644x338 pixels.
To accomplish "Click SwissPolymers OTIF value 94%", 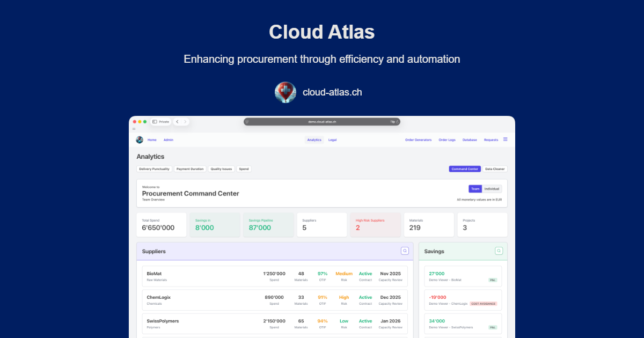I will [x=323, y=321].
